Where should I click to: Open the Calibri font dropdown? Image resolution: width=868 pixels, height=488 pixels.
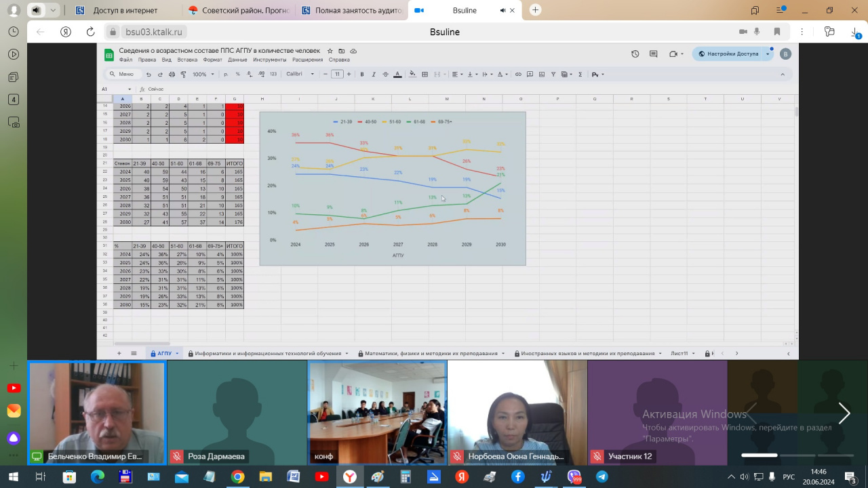tap(300, 75)
